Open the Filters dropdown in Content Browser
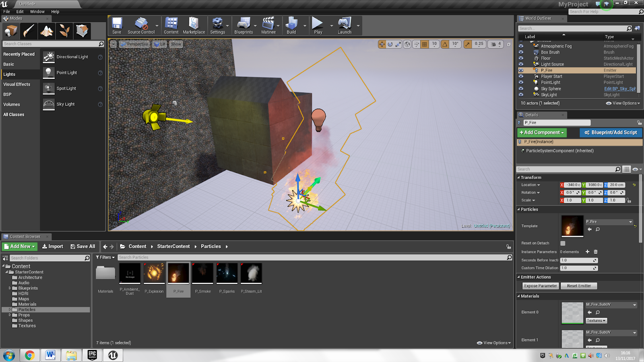This screenshot has height=362, width=644. click(x=105, y=257)
